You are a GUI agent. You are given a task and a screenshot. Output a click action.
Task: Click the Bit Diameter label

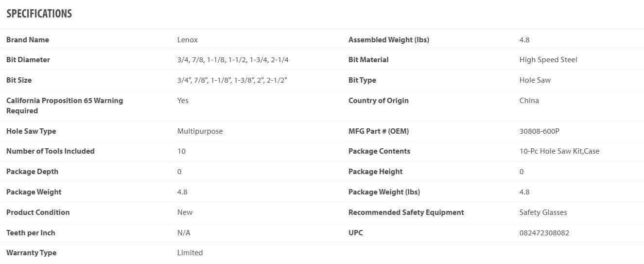(x=28, y=60)
